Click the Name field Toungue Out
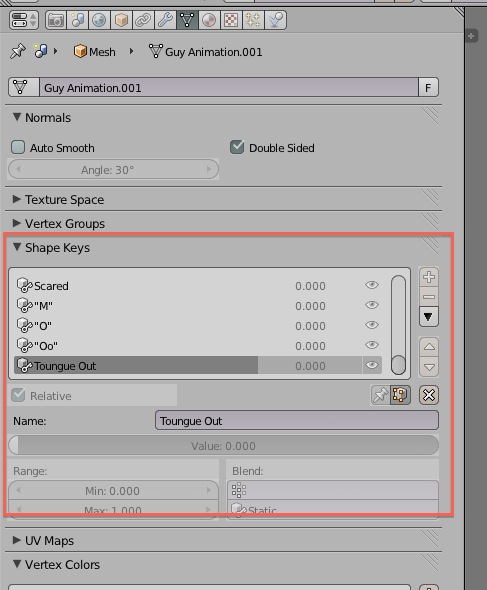487x590 pixels. 297,420
